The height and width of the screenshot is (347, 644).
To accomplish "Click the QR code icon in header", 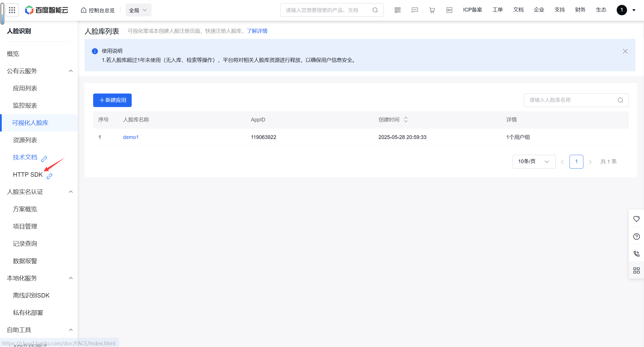I will pyautogui.click(x=398, y=10).
